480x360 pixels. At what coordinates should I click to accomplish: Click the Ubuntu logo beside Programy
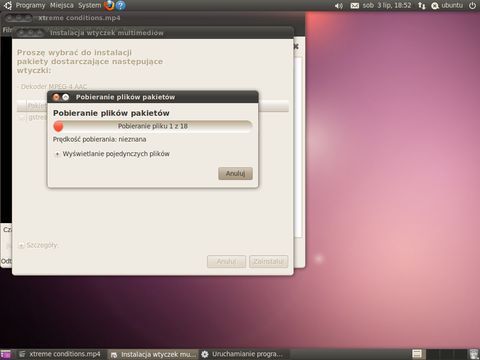[8, 5]
